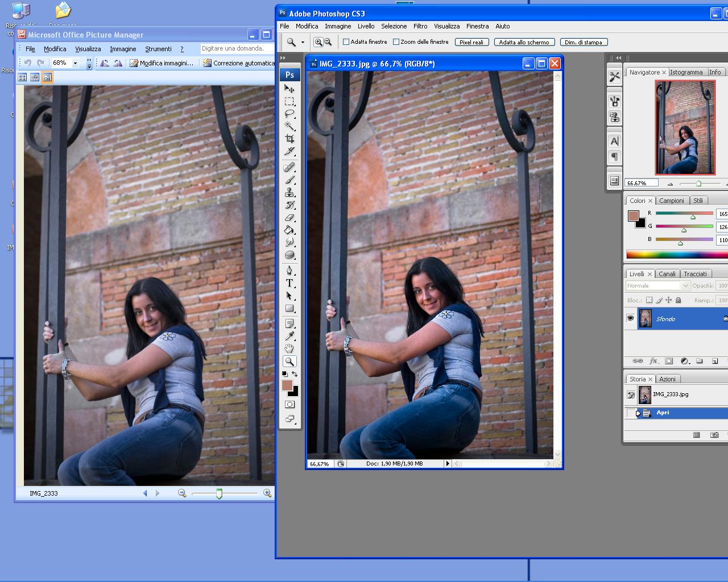Select the Lasso tool
The height and width of the screenshot is (582, 728).
click(x=289, y=114)
